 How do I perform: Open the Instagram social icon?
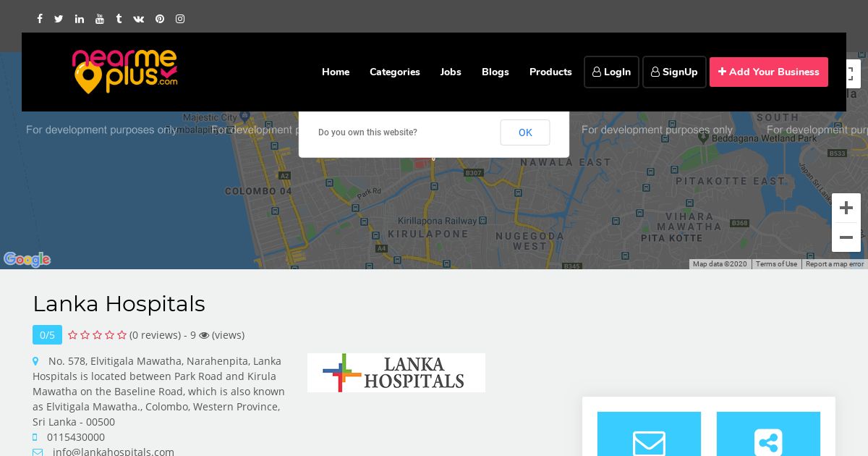pyautogui.click(x=180, y=19)
